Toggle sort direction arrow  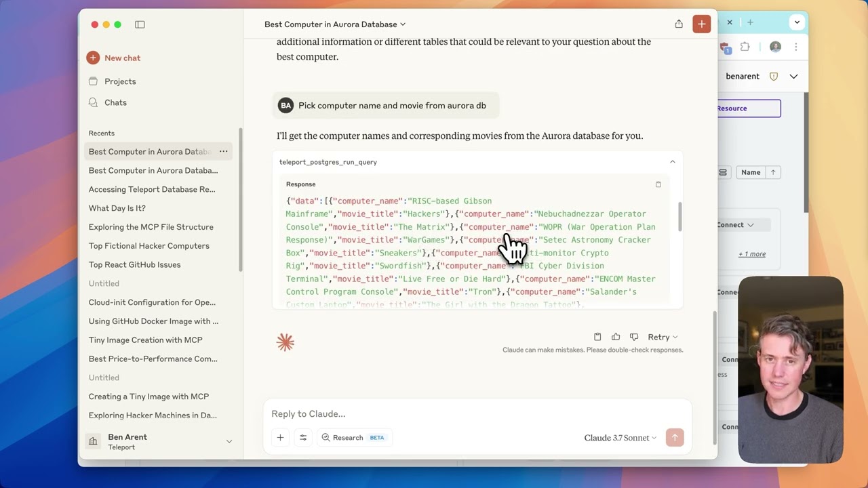772,172
